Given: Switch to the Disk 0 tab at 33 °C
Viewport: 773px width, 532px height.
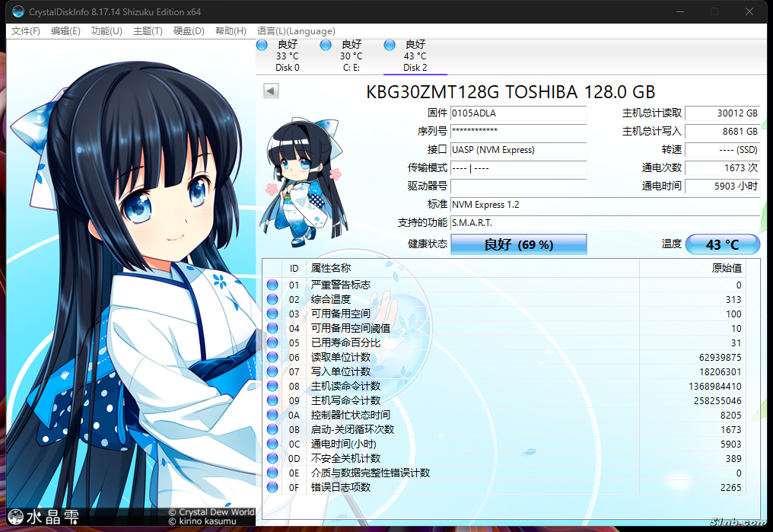Looking at the screenshot, I should (288, 56).
